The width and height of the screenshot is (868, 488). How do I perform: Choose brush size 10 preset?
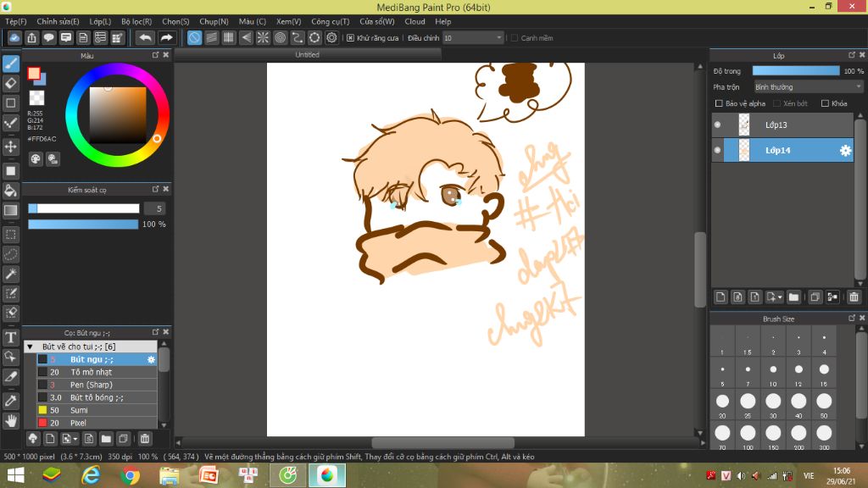tap(773, 374)
